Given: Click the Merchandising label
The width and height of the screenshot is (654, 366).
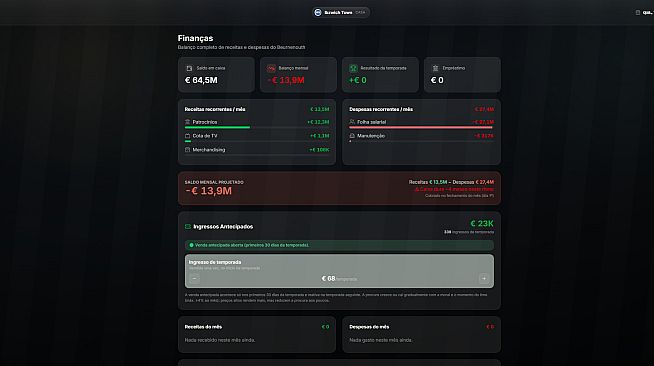Looking at the screenshot, I should click(209, 150).
